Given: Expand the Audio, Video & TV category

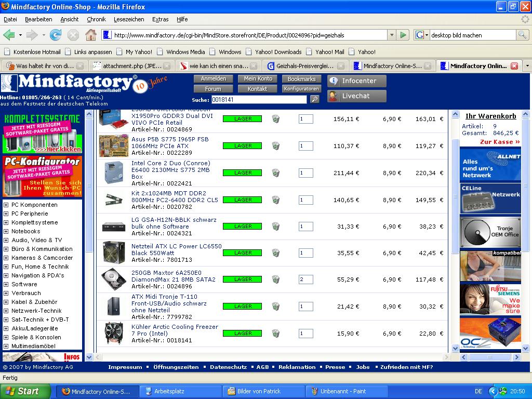Looking at the screenshot, I should point(6,240).
